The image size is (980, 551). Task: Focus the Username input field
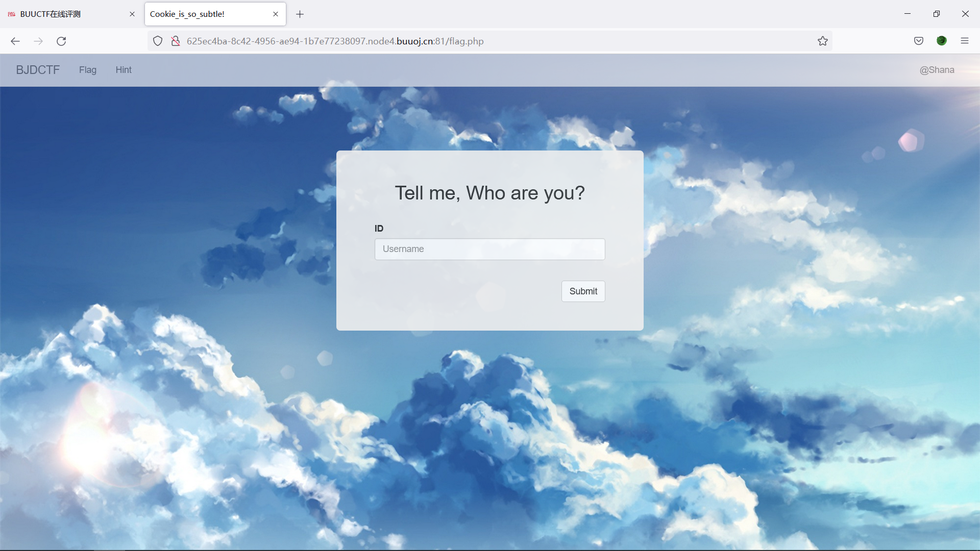(x=489, y=249)
